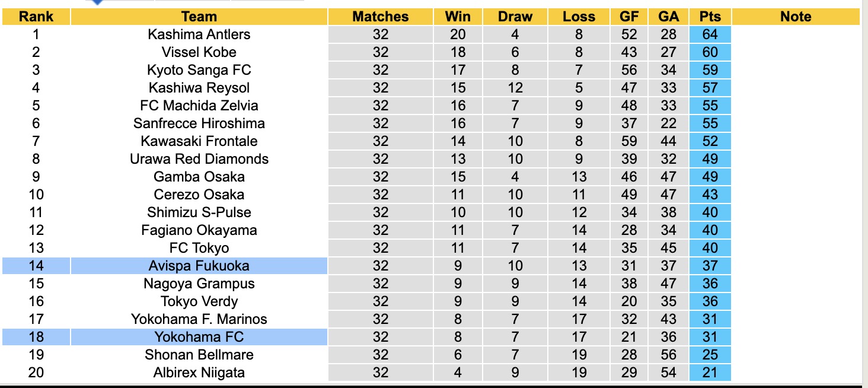Select the highlighted rank 18 cell
The width and height of the screenshot is (868, 388).
coord(36,337)
